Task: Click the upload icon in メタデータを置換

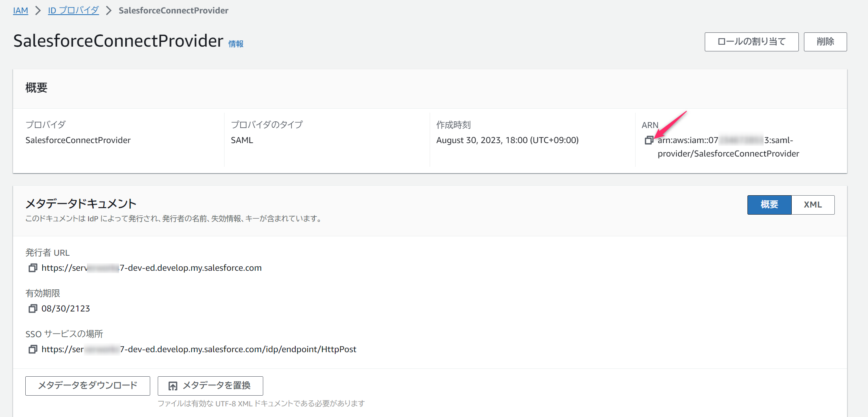Action: pyautogui.click(x=173, y=386)
